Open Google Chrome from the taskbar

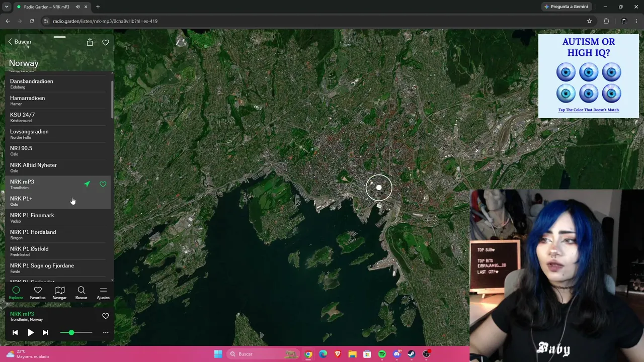click(x=308, y=354)
